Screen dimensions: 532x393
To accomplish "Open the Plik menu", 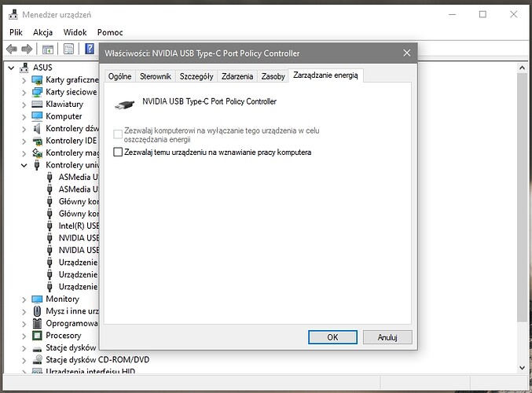I will [x=16, y=32].
